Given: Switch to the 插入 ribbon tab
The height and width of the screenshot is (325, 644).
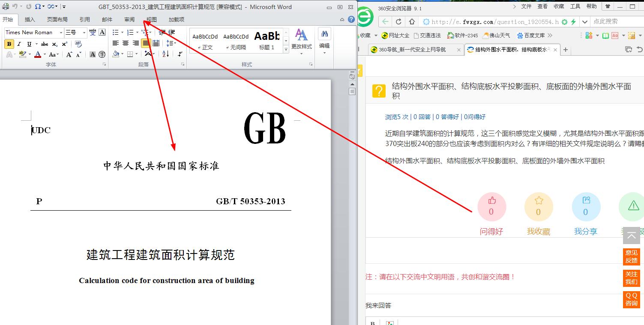Looking at the screenshot, I should 30,19.
